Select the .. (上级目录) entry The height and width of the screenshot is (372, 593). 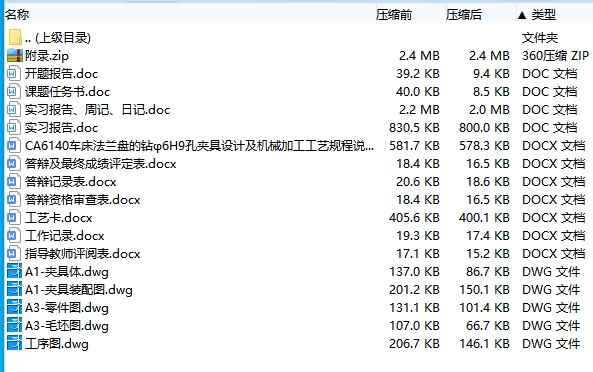[x=58, y=37]
